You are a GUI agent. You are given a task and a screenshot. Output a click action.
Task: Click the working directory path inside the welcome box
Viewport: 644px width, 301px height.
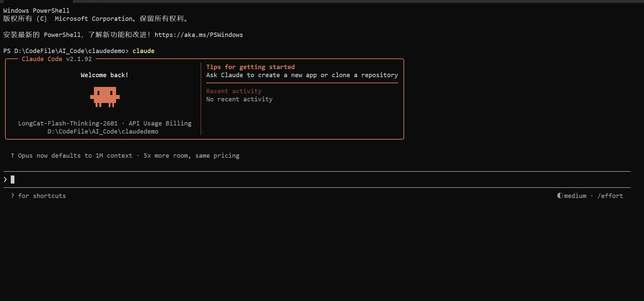point(103,132)
